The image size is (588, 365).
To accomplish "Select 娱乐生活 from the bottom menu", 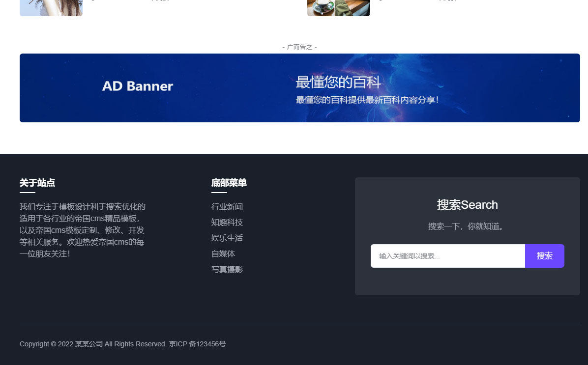I will [x=227, y=238].
